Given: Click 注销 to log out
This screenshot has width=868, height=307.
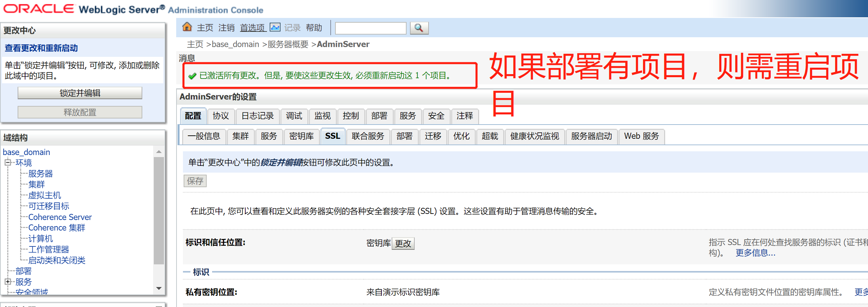Looking at the screenshot, I should (226, 28).
